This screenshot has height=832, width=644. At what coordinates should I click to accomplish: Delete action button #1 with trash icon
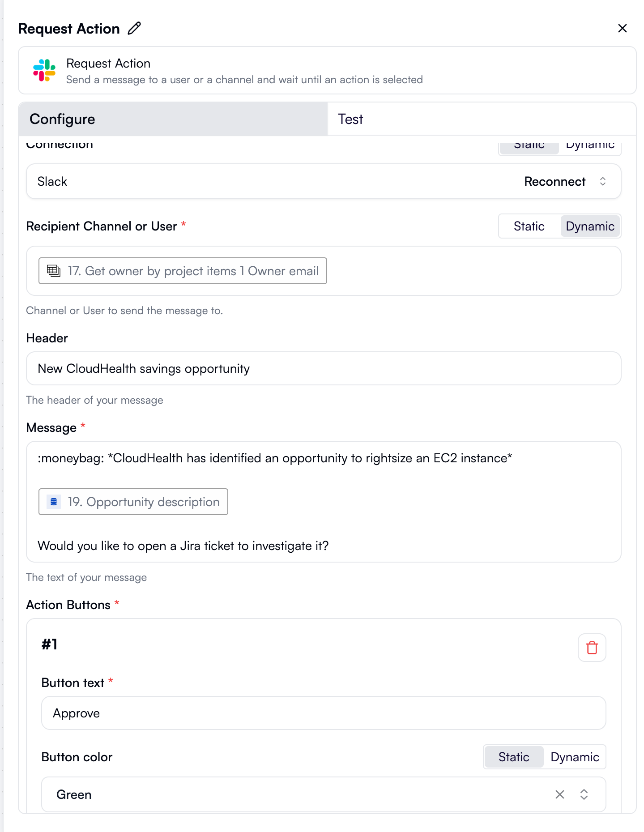click(592, 648)
